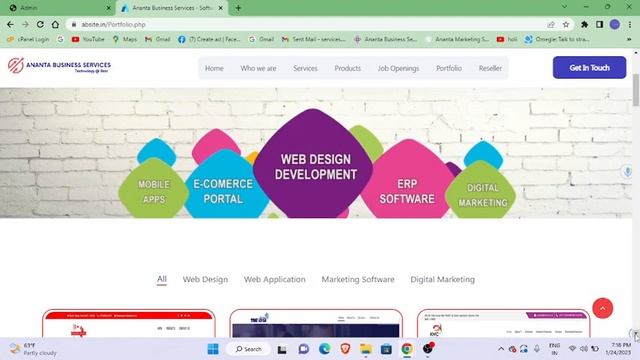Open the browser home page icon
The image size is (640, 360).
(55, 24)
